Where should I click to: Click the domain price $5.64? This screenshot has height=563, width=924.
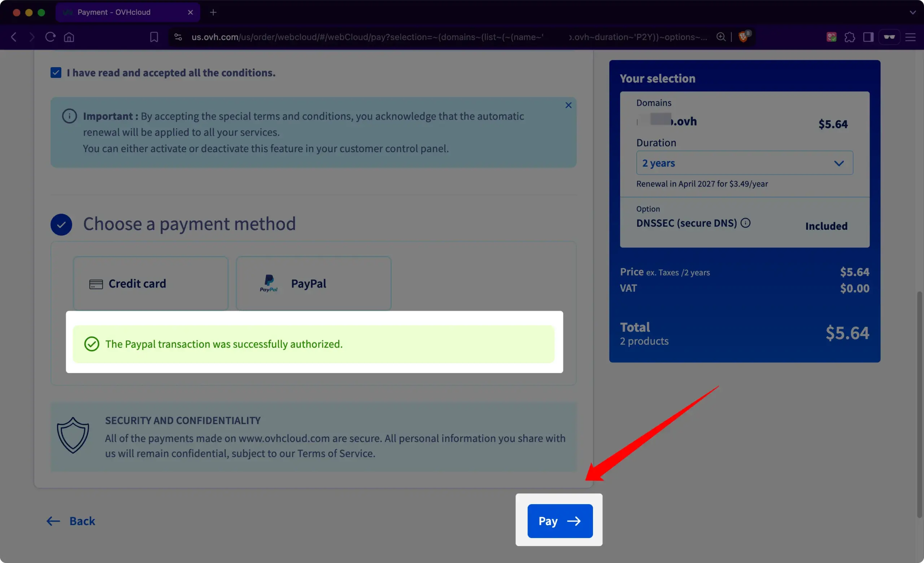[x=833, y=124]
